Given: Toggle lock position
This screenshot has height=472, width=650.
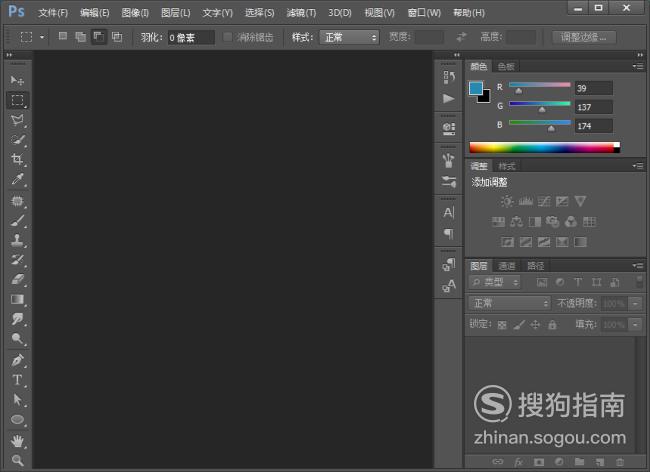Looking at the screenshot, I should pyautogui.click(x=535, y=324).
